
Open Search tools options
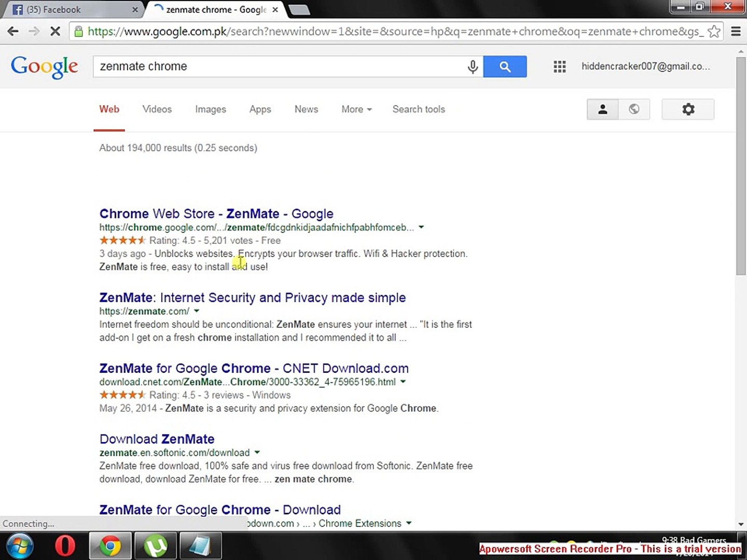(x=419, y=109)
